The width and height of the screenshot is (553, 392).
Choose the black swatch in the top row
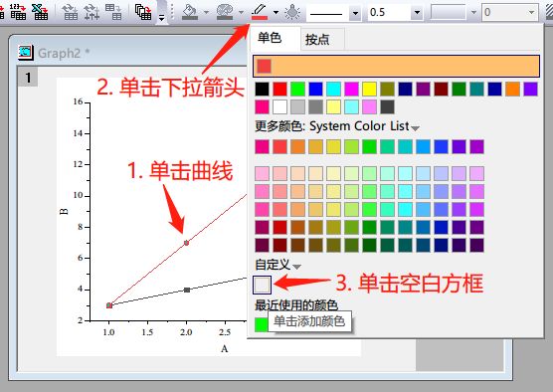pos(262,90)
